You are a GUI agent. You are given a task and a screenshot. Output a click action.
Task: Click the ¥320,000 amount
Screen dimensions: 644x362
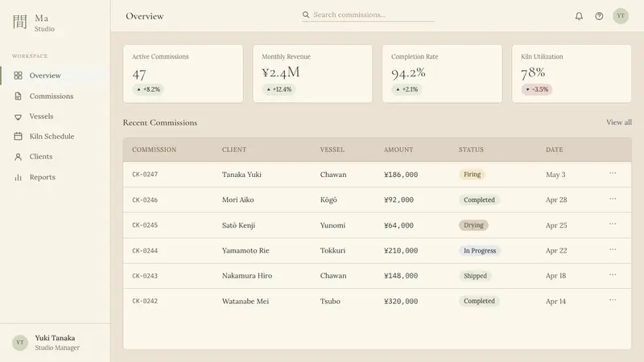(x=401, y=301)
